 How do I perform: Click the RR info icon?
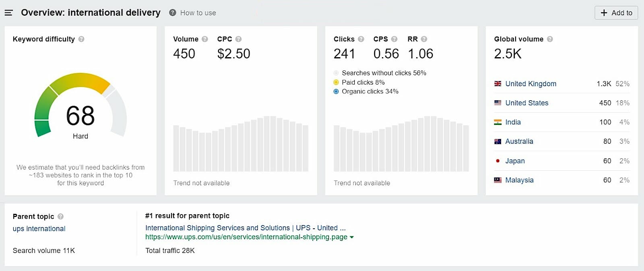(424, 39)
